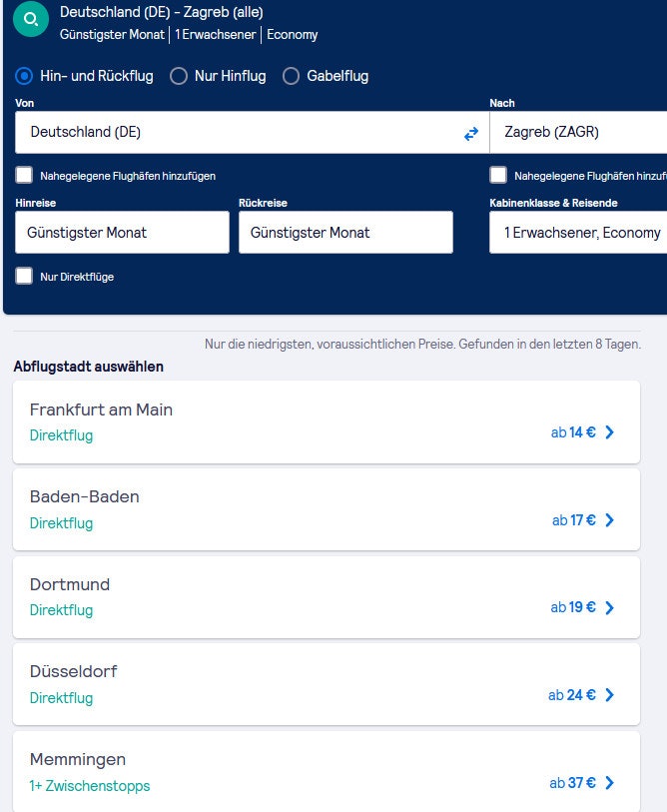Select the Gabelflug trip type
The image size is (667, 812).
tap(292, 76)
